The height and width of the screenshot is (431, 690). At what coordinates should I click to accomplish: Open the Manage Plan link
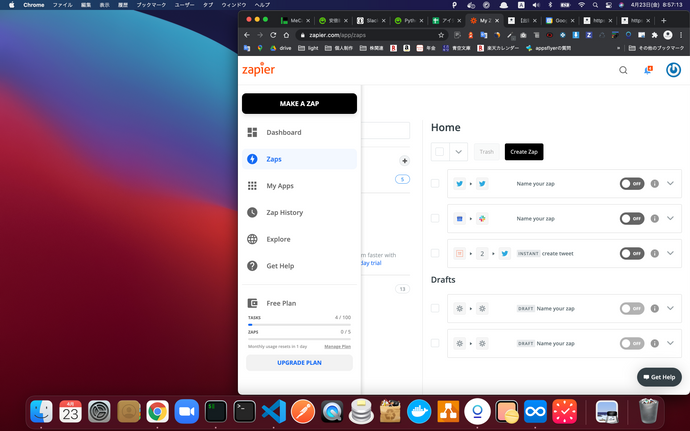pos(338,346)
